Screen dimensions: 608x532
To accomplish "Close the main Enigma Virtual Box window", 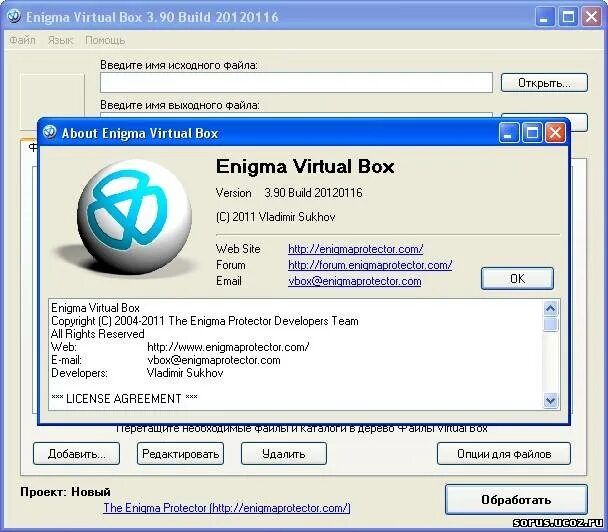I will pyautogui.click(x=591, y=17).
